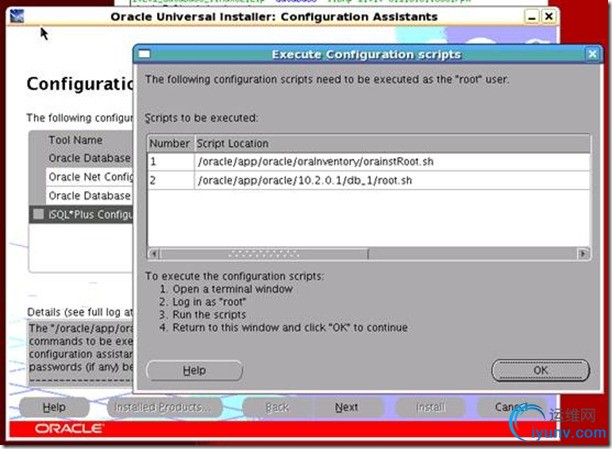Click the scripts table right scroll arrow
The width and height of the screenshot is (612, 449).
tap(583, 254)
